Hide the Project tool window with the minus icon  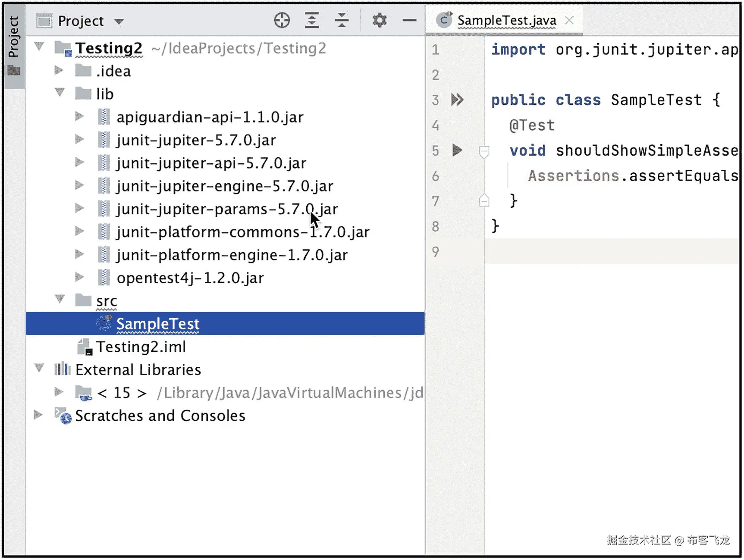(x=409, y=20)
